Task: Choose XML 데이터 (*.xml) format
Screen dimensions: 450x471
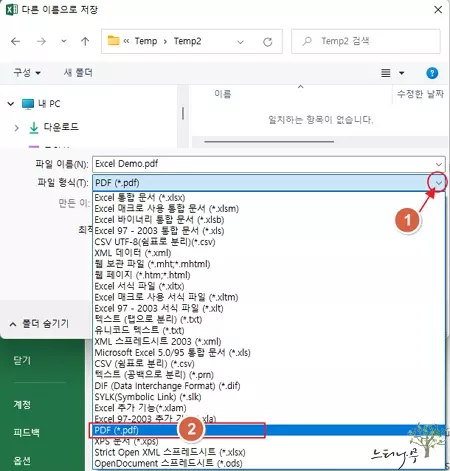Action: point(269,253)
